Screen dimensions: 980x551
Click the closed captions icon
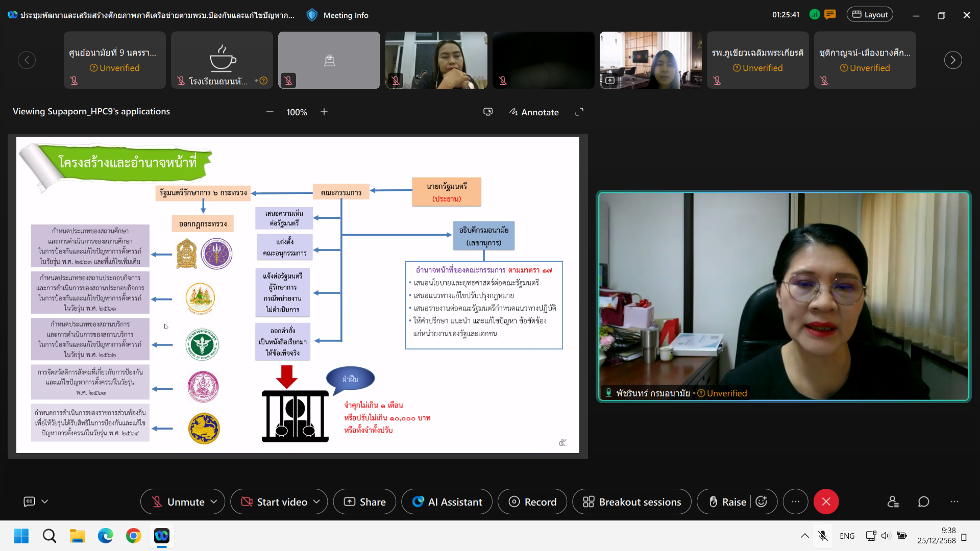pos(30,502)
